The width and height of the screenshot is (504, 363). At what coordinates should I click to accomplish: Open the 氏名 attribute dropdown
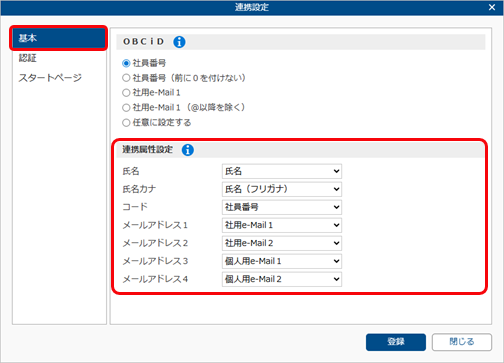pyautogui.click(x=282, y=171)
